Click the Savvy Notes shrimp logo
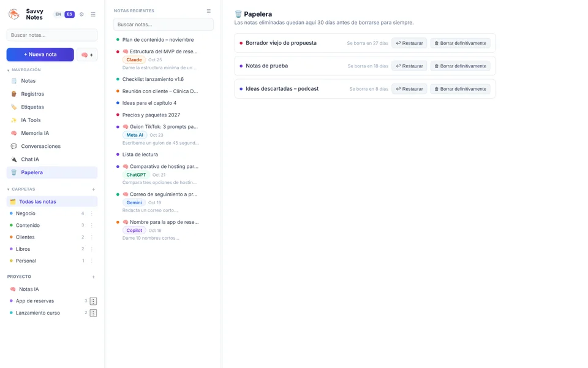 click(14, 14)
